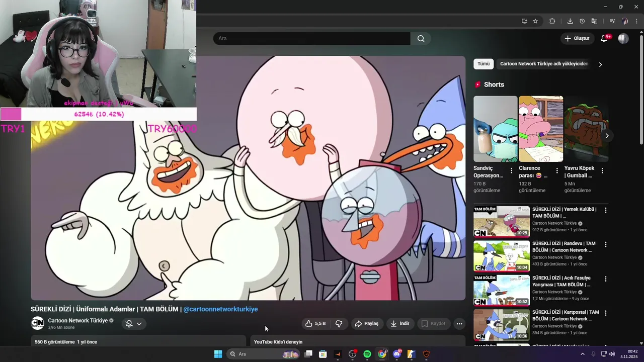Open the Chrome downloads icon

tap(570, 21)
